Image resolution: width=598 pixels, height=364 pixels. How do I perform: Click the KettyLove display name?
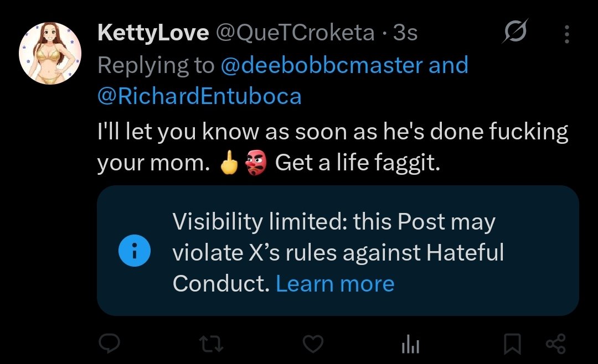tap(153, 33)
